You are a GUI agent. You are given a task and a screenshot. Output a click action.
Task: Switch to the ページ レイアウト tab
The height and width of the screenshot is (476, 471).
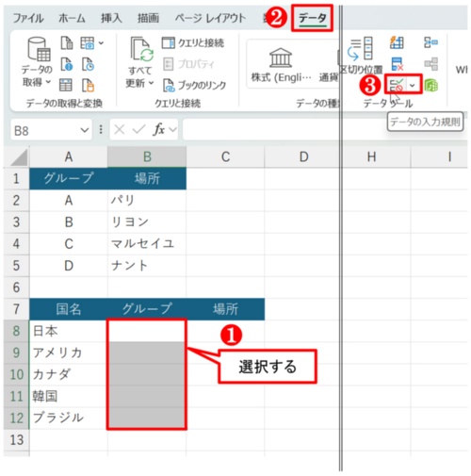210,18
